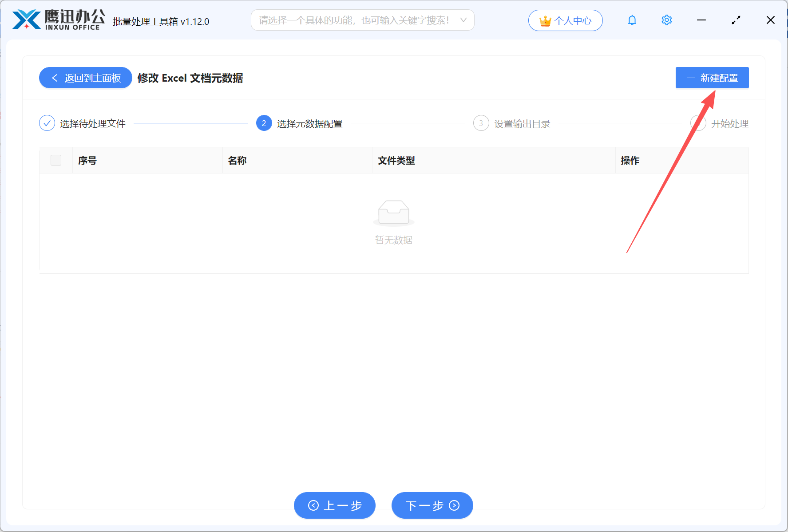Expand the function search dropdown arrow
Image resolution: width=788 pixels, height=532 pixels.
pyautogui.click(x=463, y=20)
